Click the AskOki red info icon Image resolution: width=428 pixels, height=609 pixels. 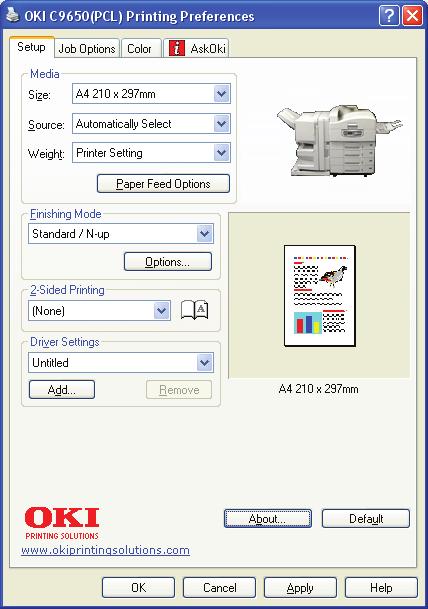coord(177,49)
